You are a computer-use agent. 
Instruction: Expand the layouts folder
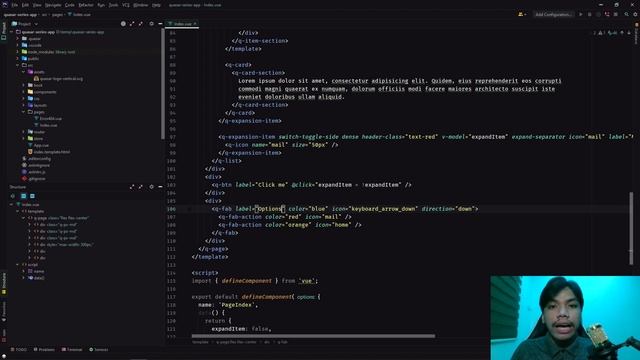(24, 105)
